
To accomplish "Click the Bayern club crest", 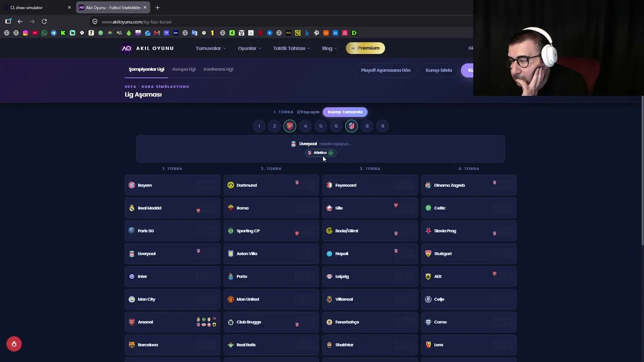I will click(132, 186).
